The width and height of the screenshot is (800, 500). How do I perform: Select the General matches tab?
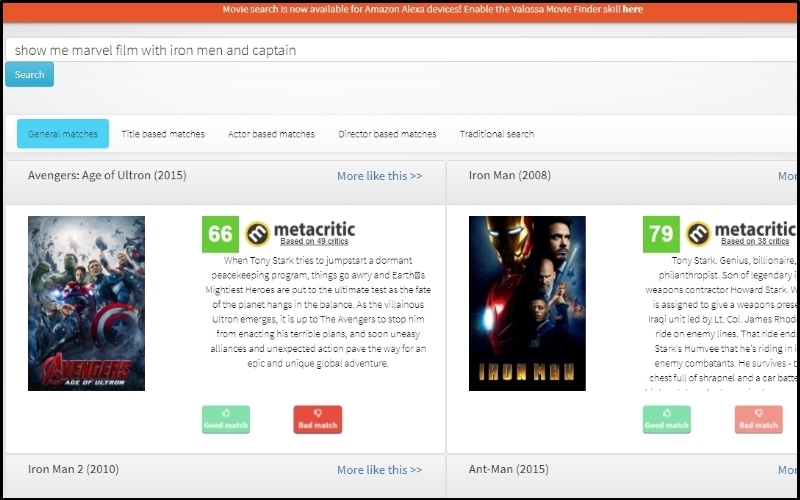tap(63, 134)
